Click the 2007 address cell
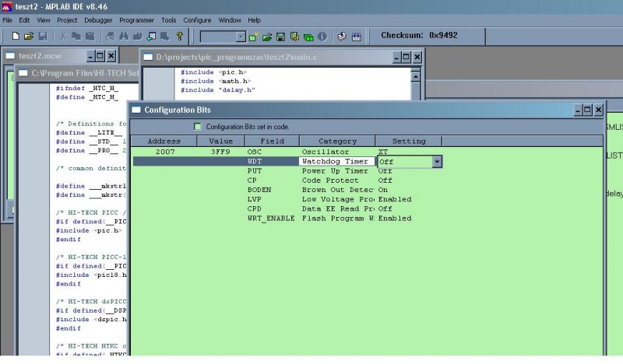This screenshot has height=364, width=623. [165, 152]
